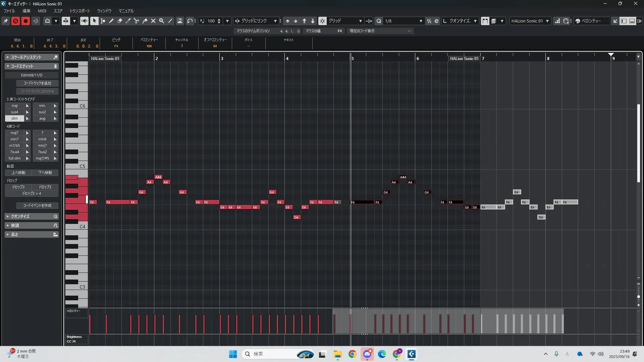Click the vertical zoom slider handle
This screenshot has width=644, height=362.
tap(638, 297)
